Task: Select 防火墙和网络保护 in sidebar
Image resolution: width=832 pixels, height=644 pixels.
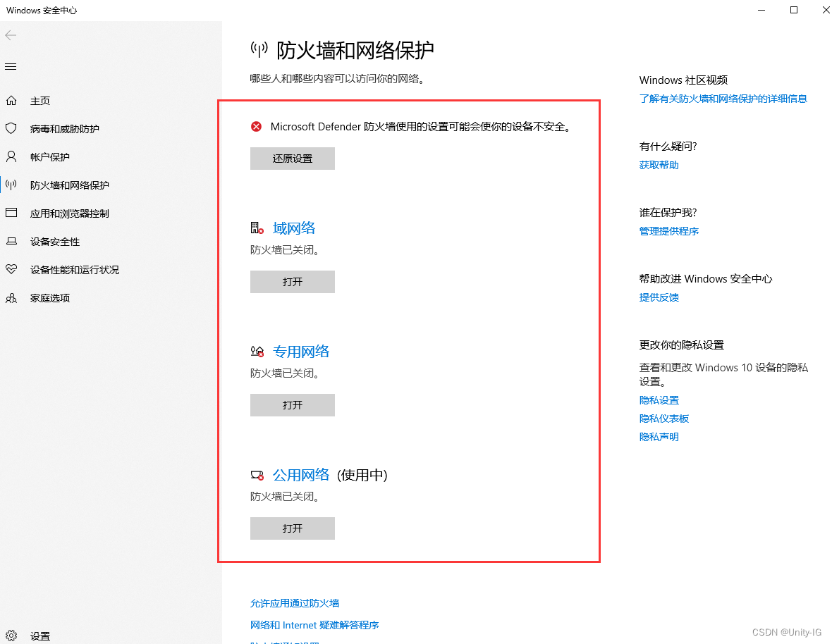Action: pyautogui.click(x=70, y=185)
